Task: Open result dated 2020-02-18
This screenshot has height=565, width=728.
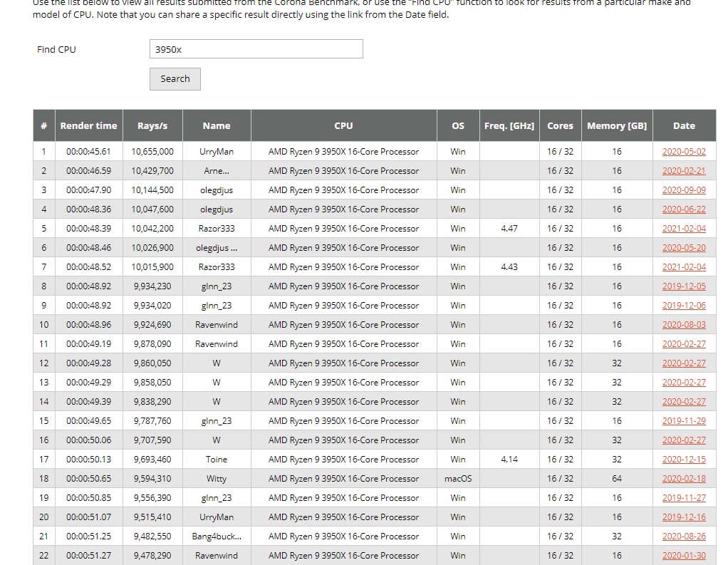Action: click(x=683, y=479)
